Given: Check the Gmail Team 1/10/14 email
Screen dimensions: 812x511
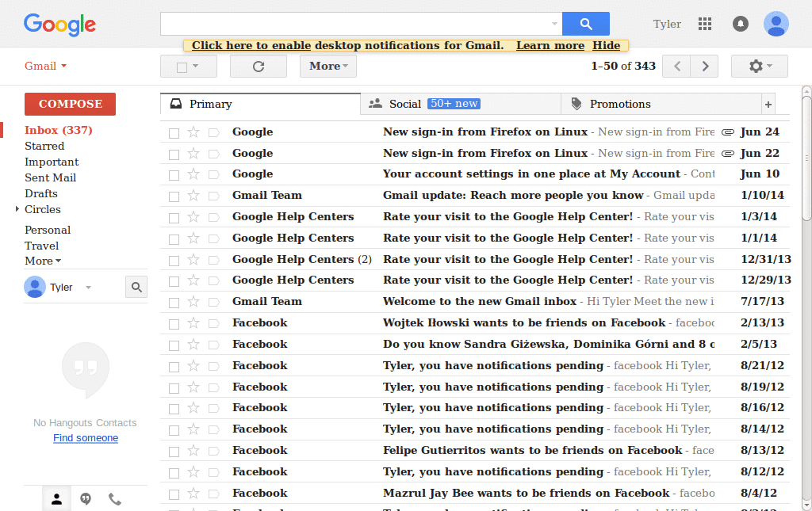Looking at the screenshot, I should pyautogui.click(x=174, y=196).
